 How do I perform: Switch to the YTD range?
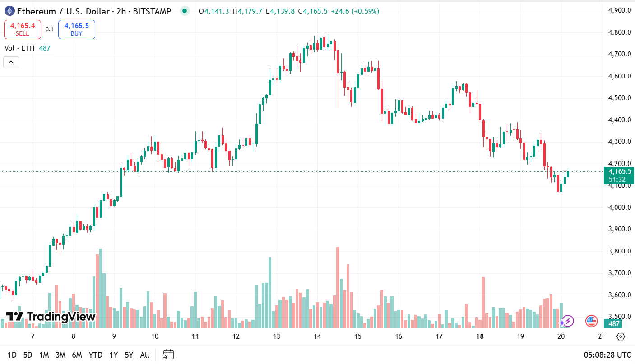(95, 355)
